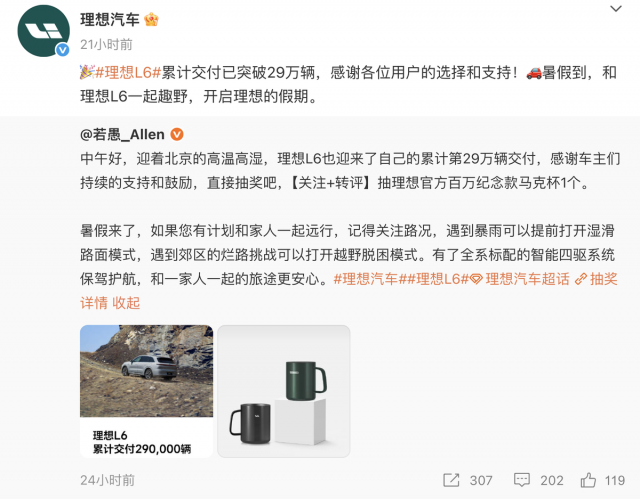Open @若愚_Allen's profile
The height and width of the screenshot is (499, 640).
[x=122, y=134]
